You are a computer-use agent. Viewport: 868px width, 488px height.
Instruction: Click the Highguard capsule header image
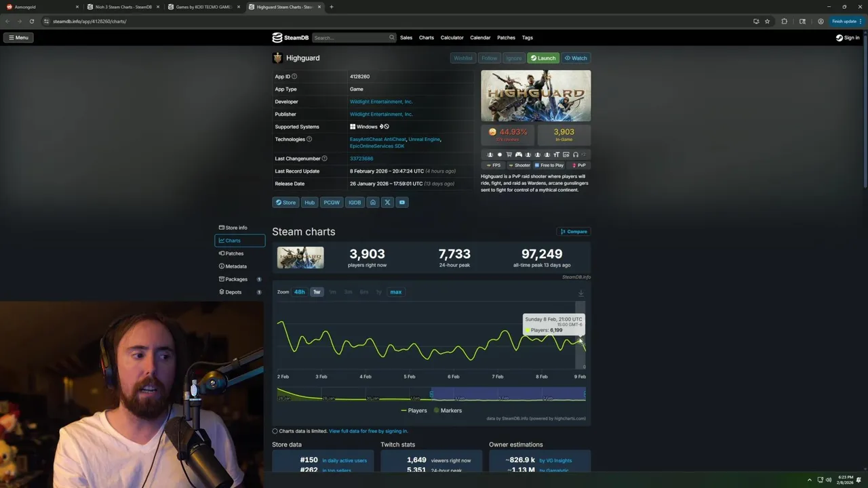(536, 96)
